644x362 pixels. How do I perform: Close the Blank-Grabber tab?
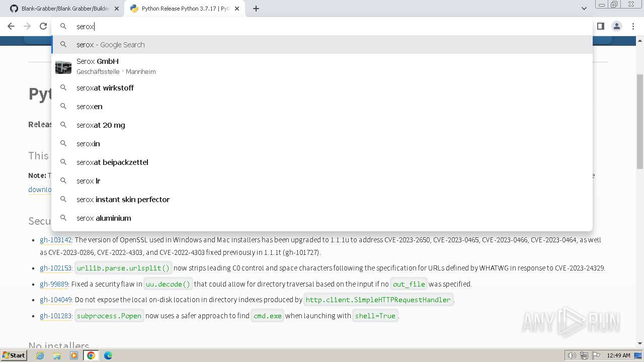116,9
